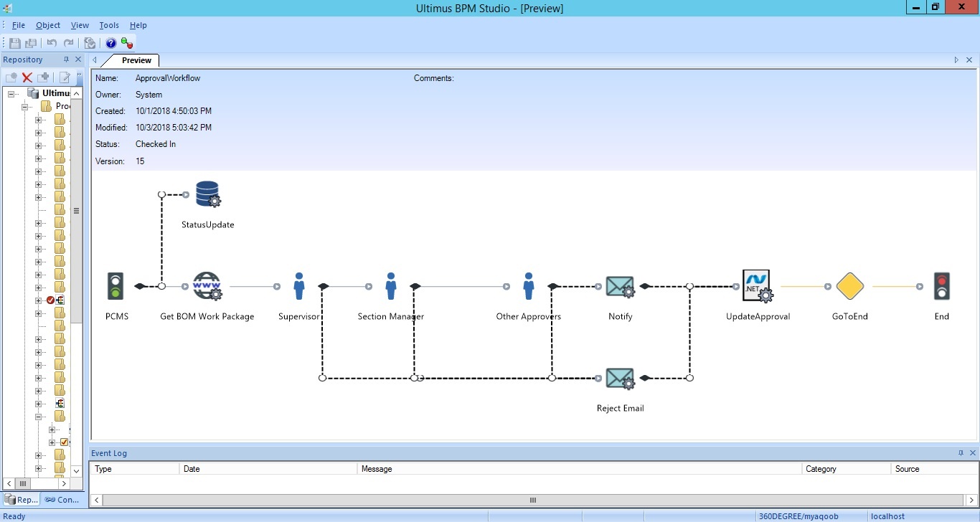
Task: Toggle the checked tree item icon near the bottom
Action: coord(64,442)
